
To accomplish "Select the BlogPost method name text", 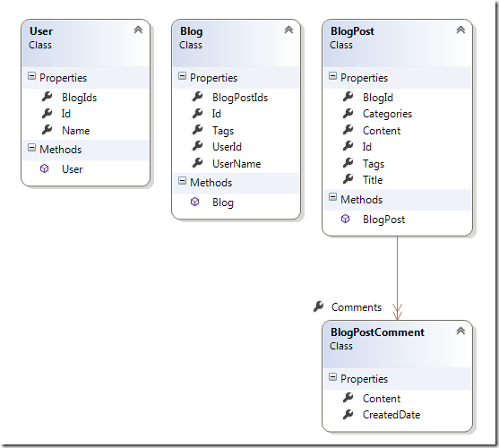I will coord(383,220).
